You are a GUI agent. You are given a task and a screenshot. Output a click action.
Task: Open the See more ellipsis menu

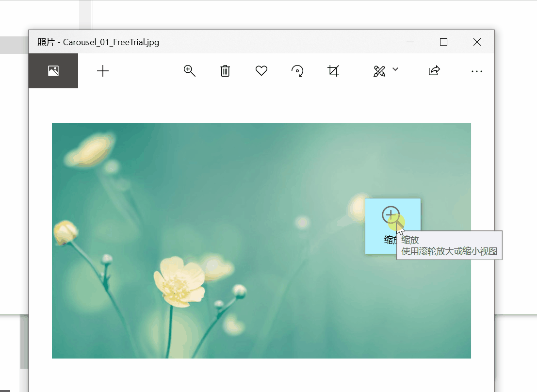(477, 71)
